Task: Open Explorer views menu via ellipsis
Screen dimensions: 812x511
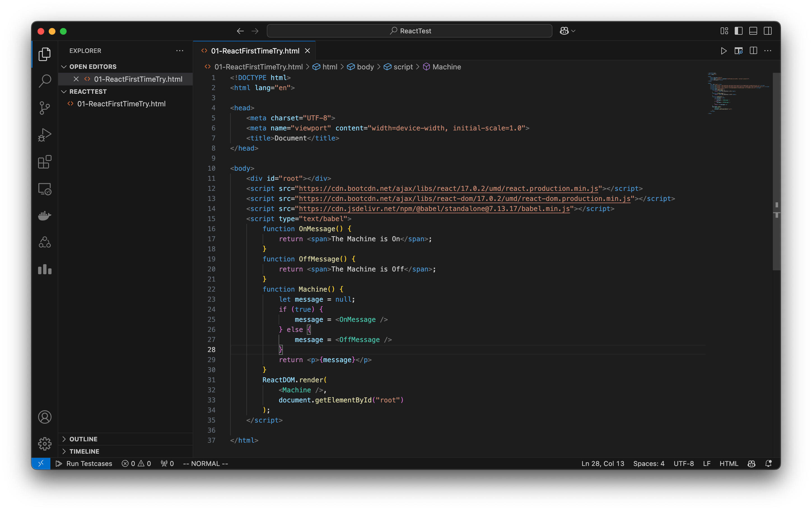Action: (x=179, y=51)
